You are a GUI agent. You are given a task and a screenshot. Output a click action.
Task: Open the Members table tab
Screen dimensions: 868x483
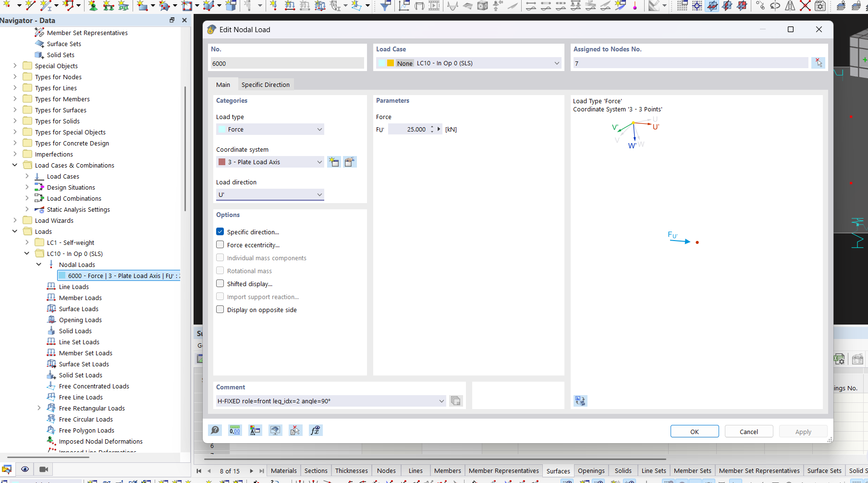click(x=447, y=471)
